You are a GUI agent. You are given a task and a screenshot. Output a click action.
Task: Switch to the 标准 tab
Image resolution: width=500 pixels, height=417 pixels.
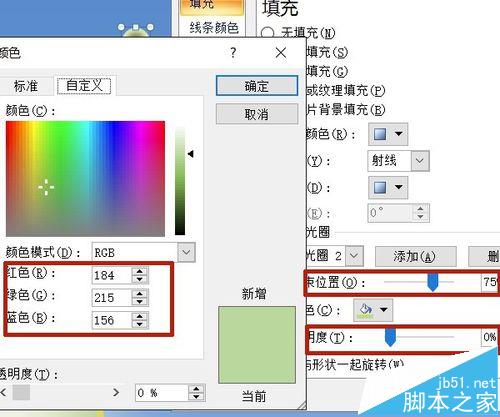click(26, 86)
